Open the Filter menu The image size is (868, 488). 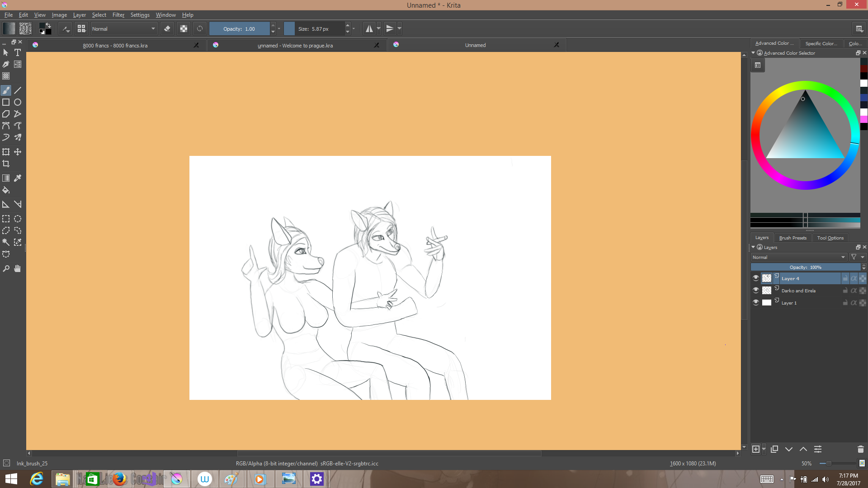tap(118, 15)
